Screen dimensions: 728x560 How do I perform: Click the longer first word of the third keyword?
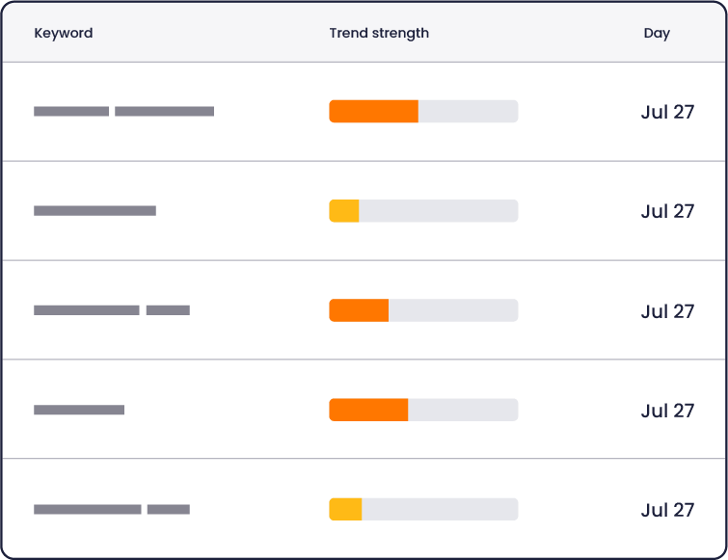pos(87,310)
